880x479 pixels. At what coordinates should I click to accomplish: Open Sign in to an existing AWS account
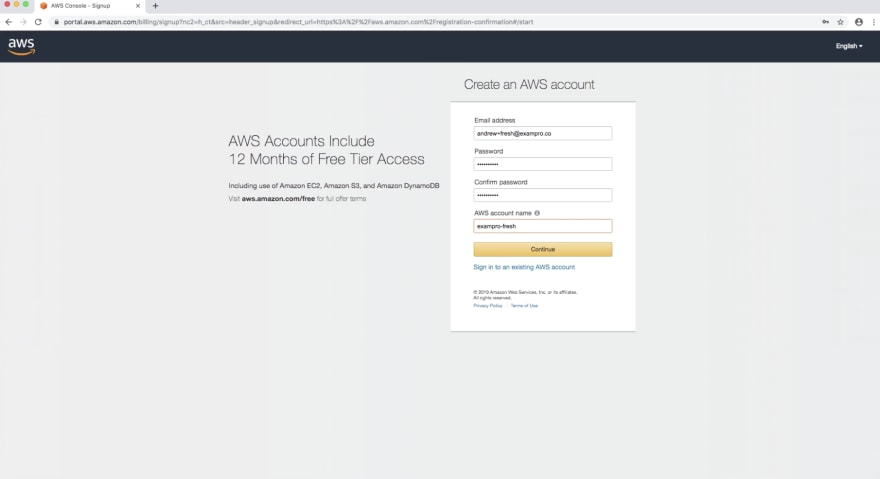pyautogui.click(x=524, y=267)
